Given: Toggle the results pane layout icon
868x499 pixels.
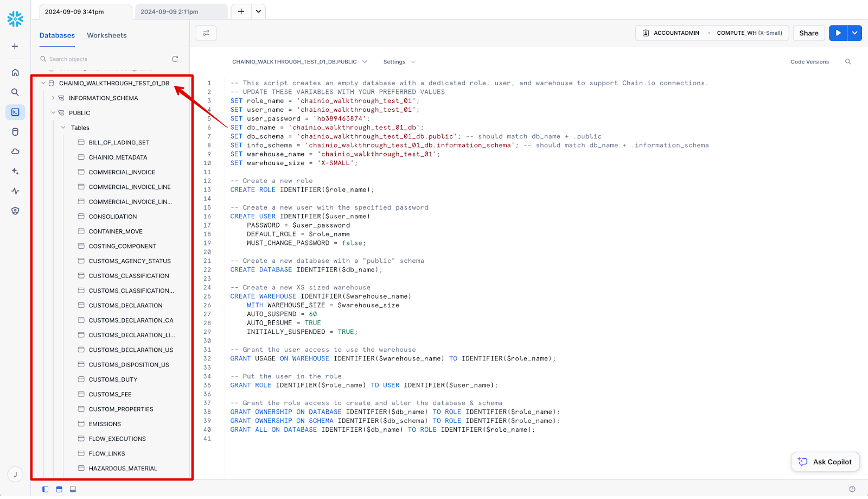Looking at the screenshot, I should point(73,489).
